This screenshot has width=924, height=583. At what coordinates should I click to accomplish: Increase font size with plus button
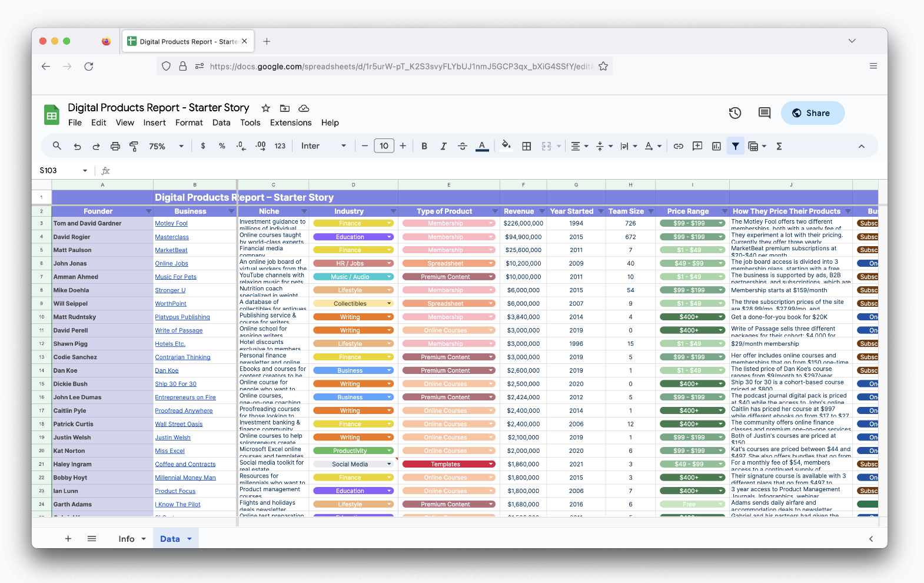[403, 146]
